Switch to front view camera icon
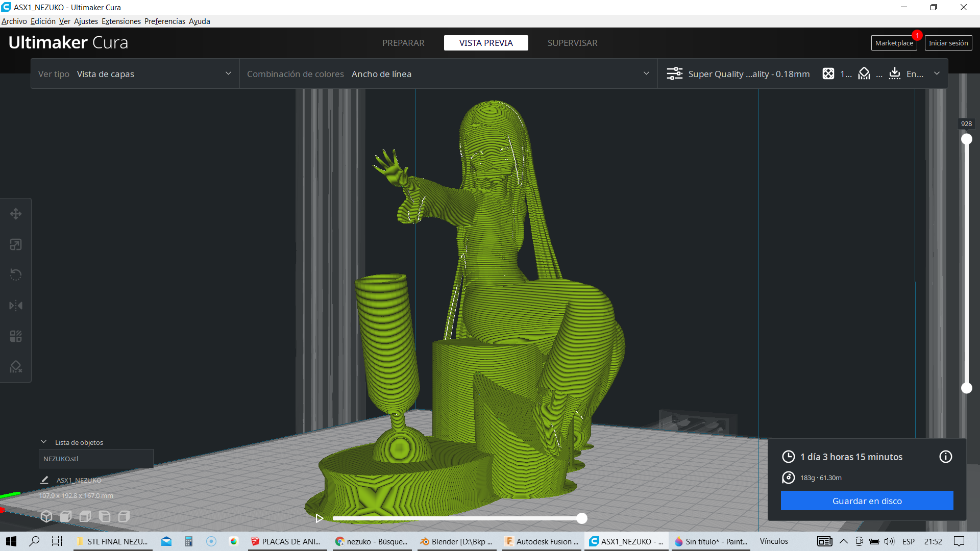Viewport: 980px width, 551px height. pos(66,516)
